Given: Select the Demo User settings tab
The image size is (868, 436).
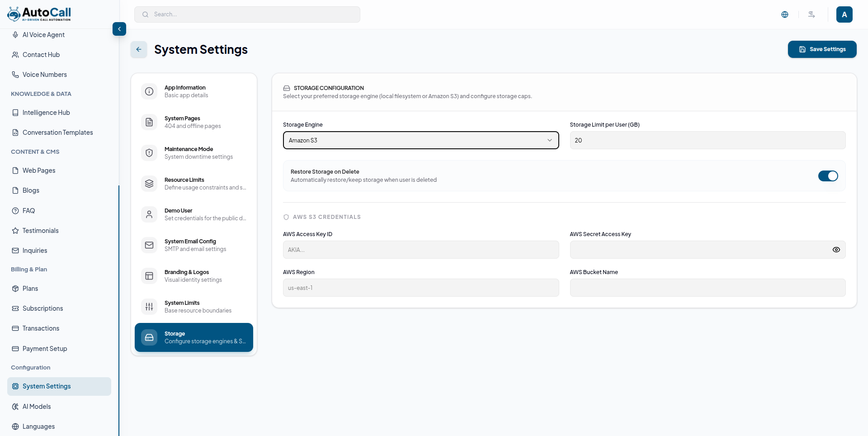Looking at the screenshot, I should [194, 214].
